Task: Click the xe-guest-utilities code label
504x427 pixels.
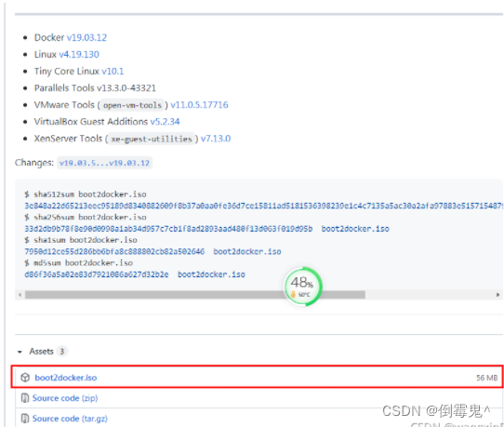Action: (152, 139)
